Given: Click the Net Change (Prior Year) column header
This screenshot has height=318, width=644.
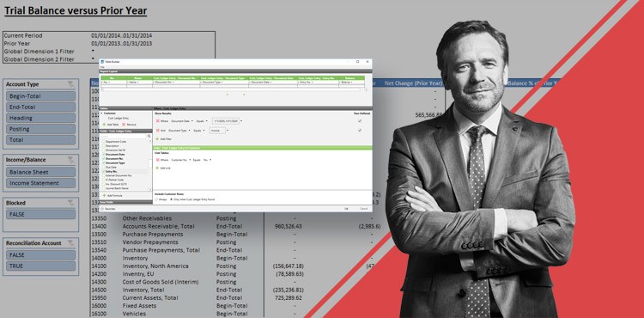Looking at the screenshot, I should tap(414, 83).
